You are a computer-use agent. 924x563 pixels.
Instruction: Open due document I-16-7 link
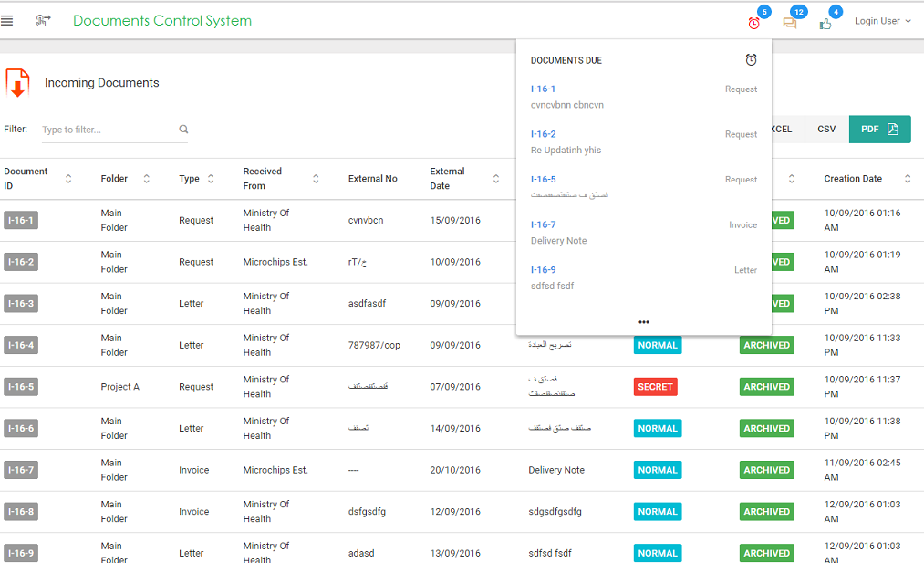[x=543, y=224]
